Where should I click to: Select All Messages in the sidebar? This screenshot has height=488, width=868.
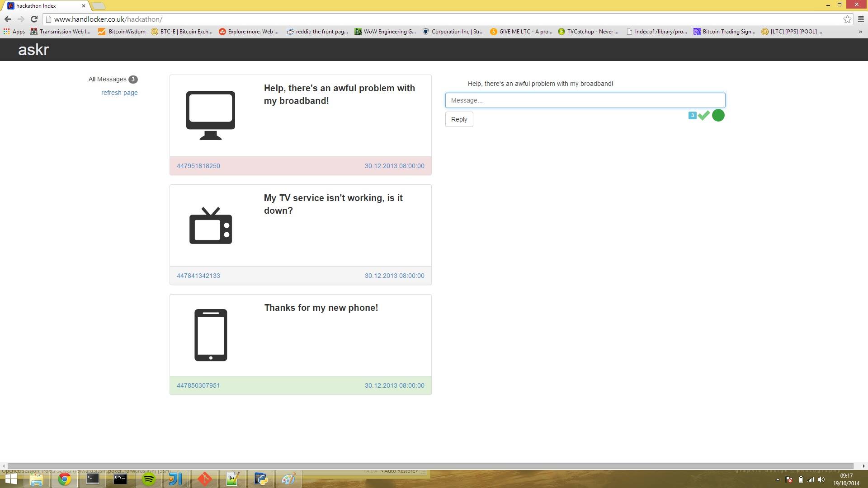click(x=108, y=79)
